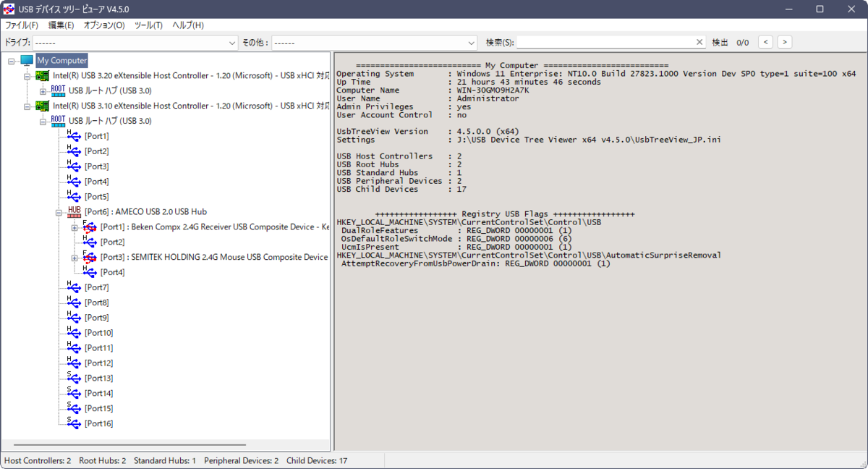Expand the SEMITEK HOLDING 2.4G Mouse node
Screen dimensions: 868x469
pyautogui.click(x=75, y=258)
